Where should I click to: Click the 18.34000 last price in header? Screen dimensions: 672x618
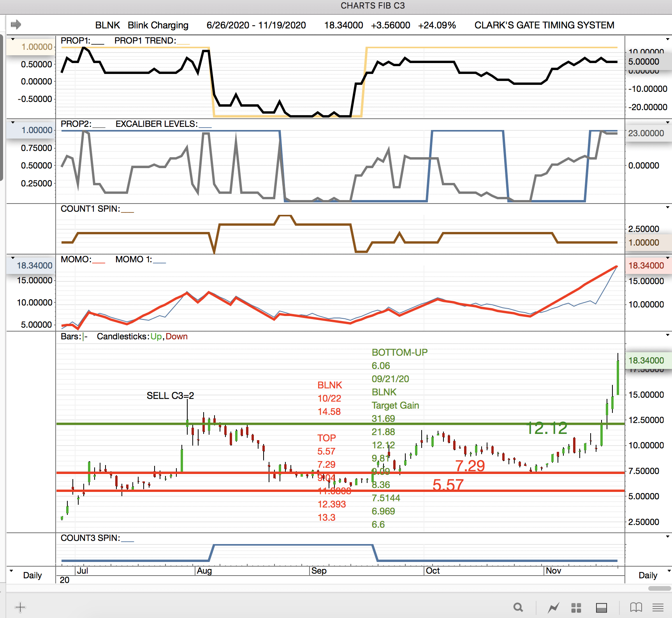tap(344, 25)
